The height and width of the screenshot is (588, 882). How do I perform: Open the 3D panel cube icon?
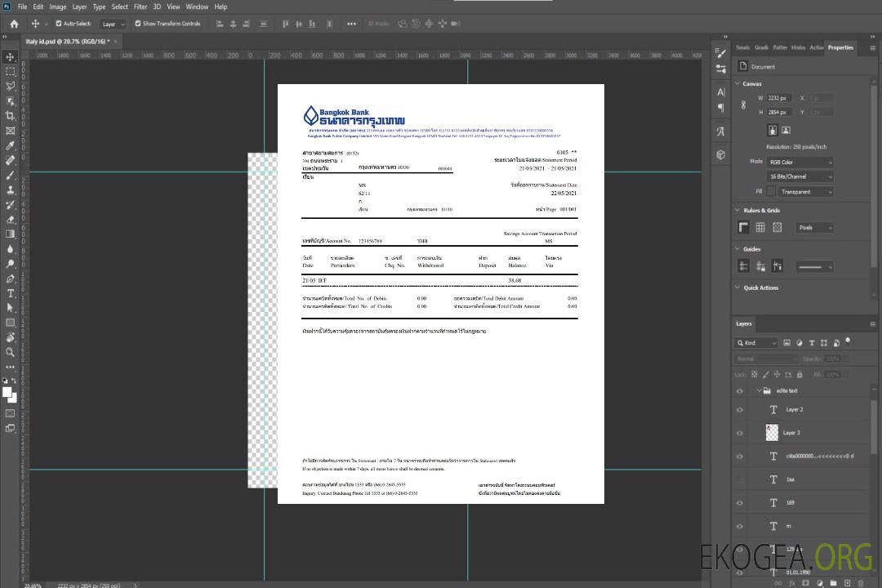(x=721, y=154)
